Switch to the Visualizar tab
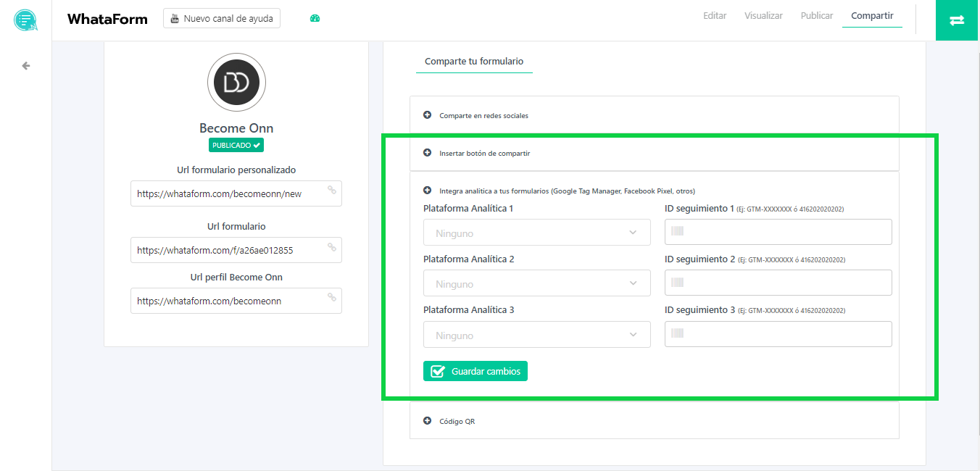The image size is (980, 471). click(763, 16)
